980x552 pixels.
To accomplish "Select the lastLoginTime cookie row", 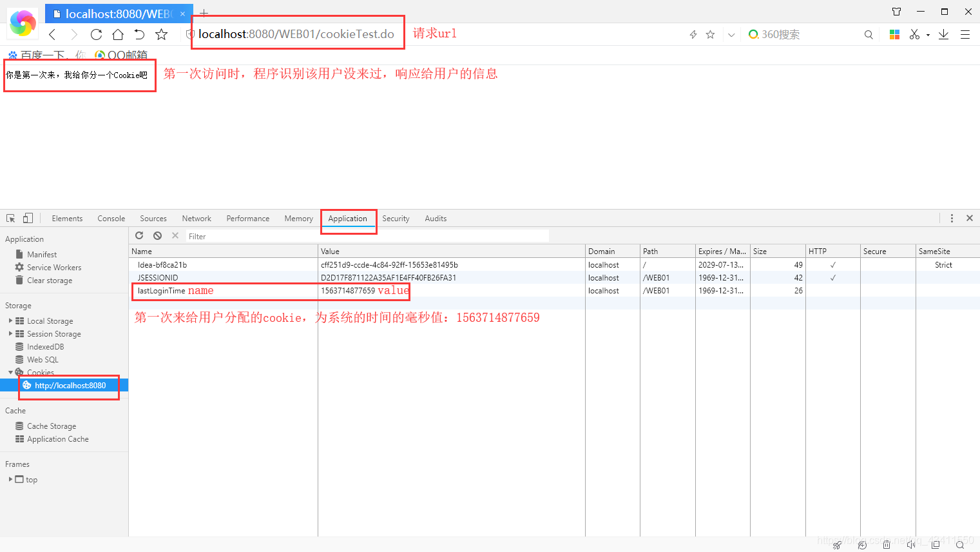I will pos(554,291).
